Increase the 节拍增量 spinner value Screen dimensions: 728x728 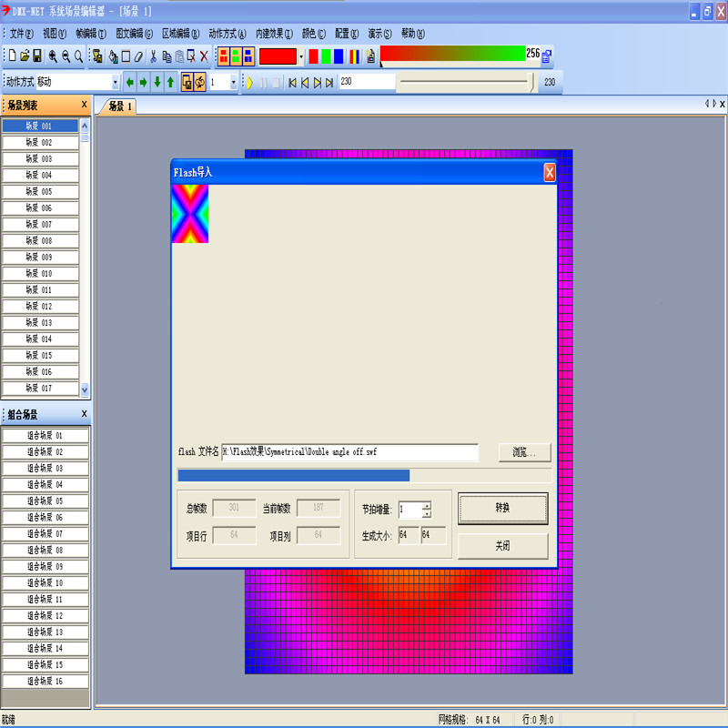pos(427,506)
